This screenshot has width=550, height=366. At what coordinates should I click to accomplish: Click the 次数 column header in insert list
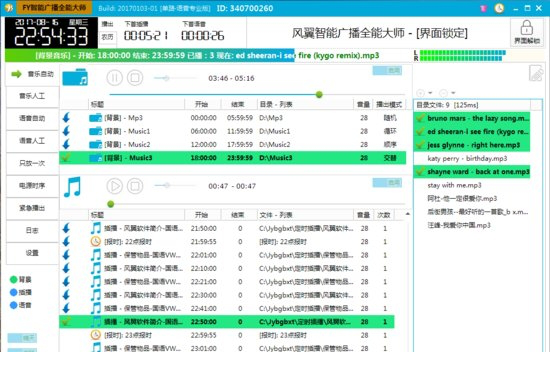coord(383,215)
